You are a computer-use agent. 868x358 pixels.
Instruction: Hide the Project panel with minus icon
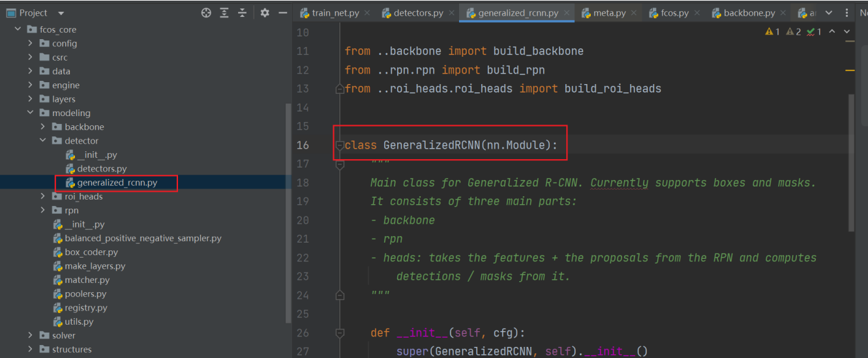click(282, 12)
